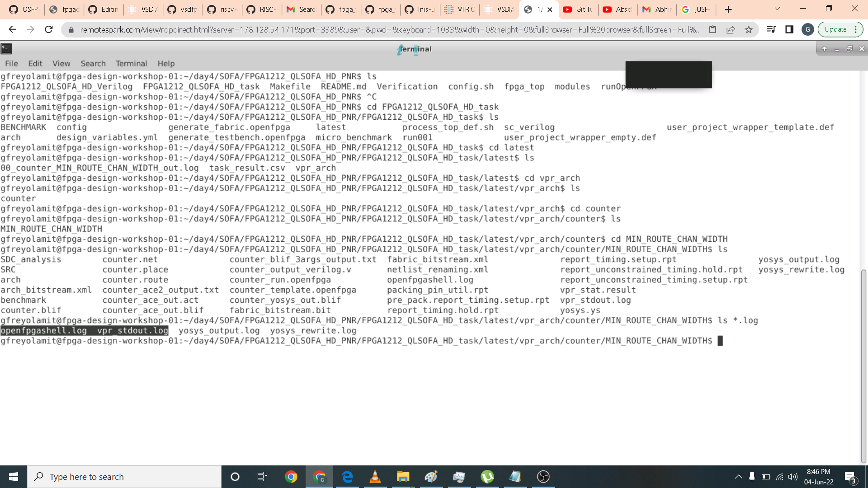This screenshot has height=488, width=868.
Task: Open Microsoft Edge from taskbar
Action: (347, 477)
